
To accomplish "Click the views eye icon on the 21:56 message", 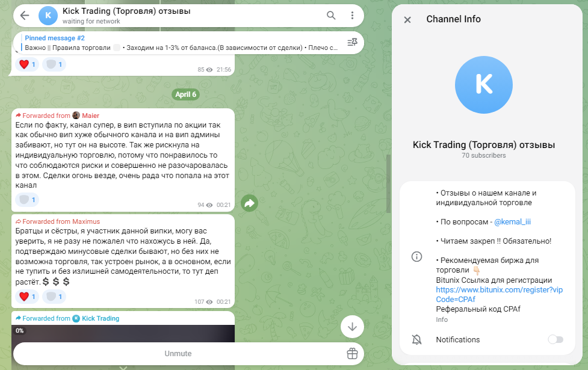I will (x=209, y=70).
